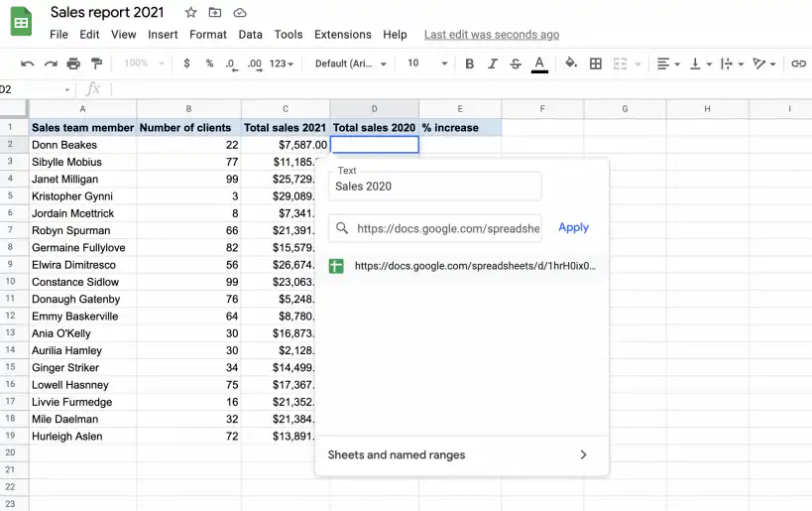Click the search icon in link box
The width and height of the screenshot is (812, 511).
click(x=342, y=228)
